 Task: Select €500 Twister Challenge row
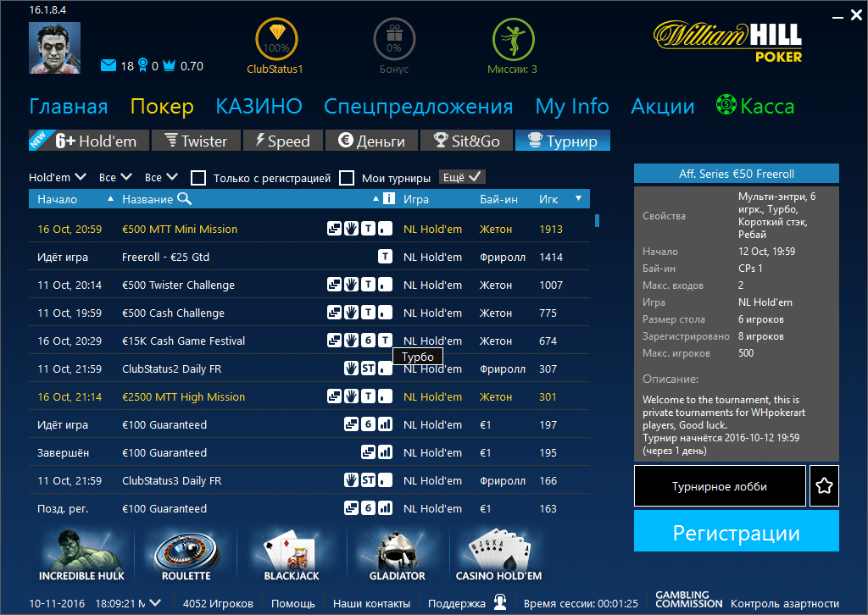[x=309, y=285]
